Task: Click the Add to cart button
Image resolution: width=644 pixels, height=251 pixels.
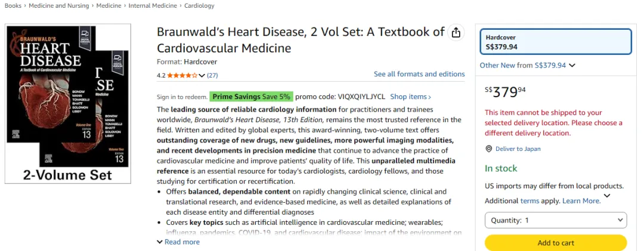Action: pyautogui.click(x=556, y=243)
